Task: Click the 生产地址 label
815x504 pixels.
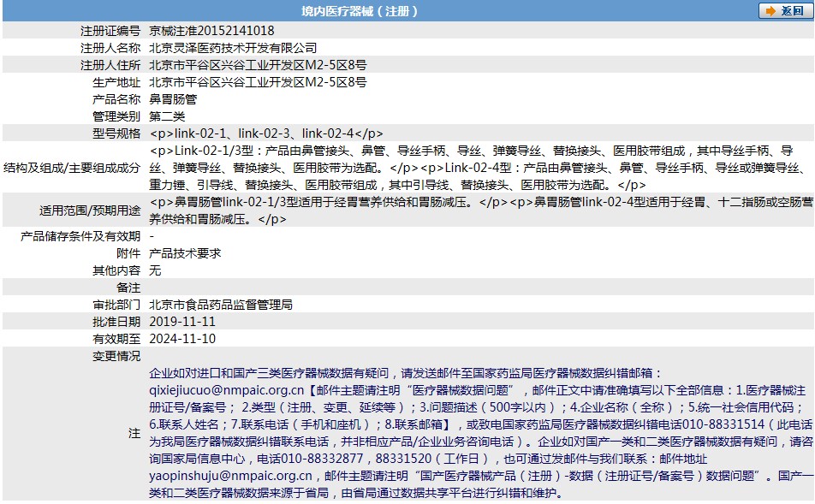Action: pyautogui.click(x=116, y=82)
